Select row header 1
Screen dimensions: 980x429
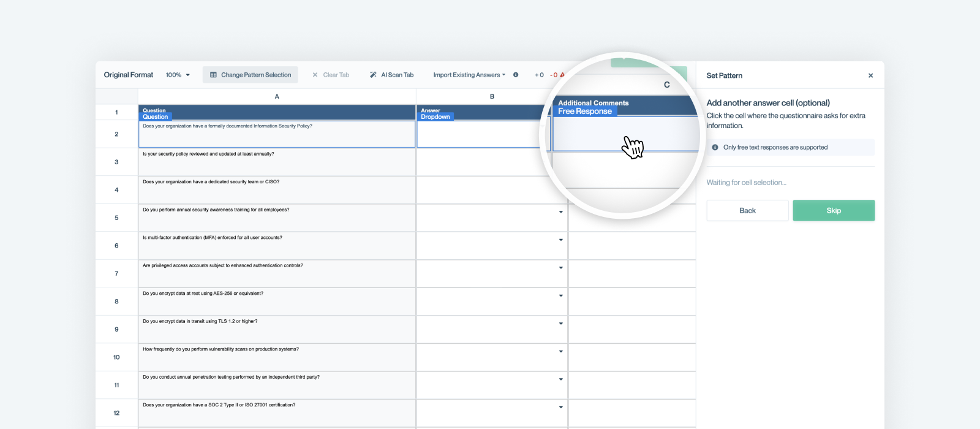coord(116,112)
